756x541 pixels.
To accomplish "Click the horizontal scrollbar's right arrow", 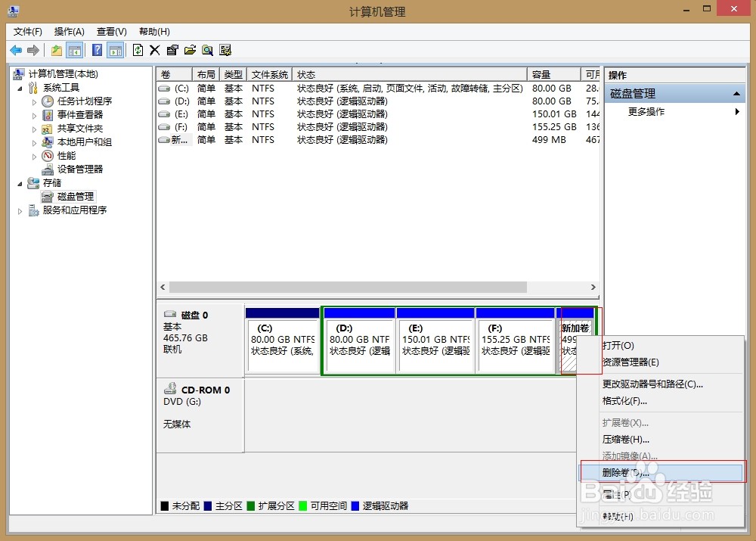I will pyautogui.click(x=594, y=288).
